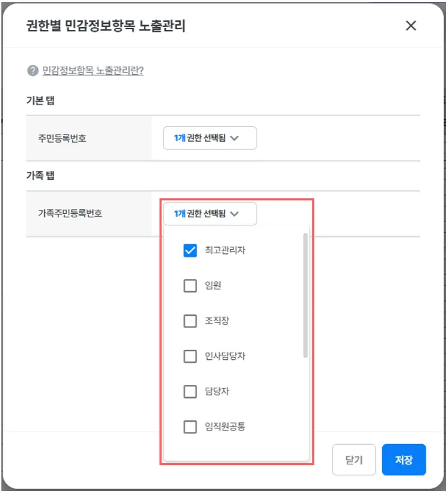448x493 pixels.
Task: Toggle the 임직원공통 checkbox
Action: tap(190, 427)
